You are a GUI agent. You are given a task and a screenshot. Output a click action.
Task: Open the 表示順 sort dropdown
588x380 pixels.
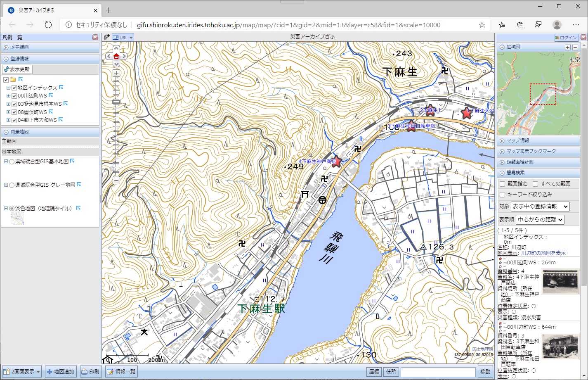click(540, 220)
